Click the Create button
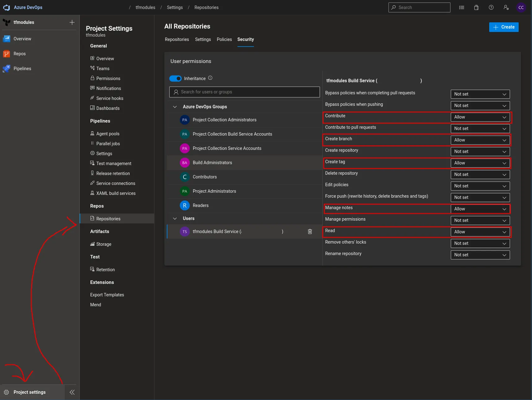Screen dimensions: 532x400 click(x=504, y=27)
